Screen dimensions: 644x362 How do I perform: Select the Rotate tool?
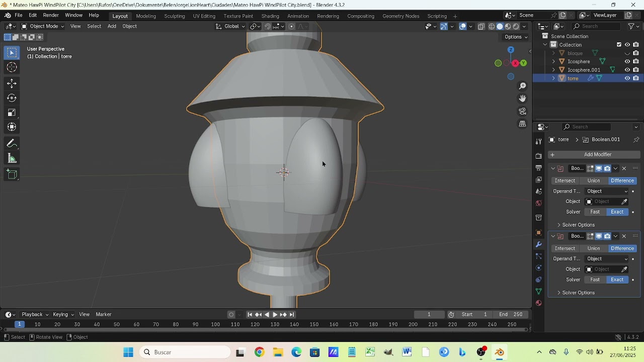pos(12,98)
